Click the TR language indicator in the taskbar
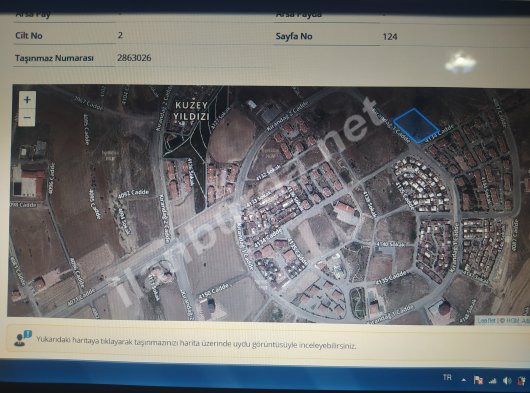530x393 pixels. click(447, 377)
